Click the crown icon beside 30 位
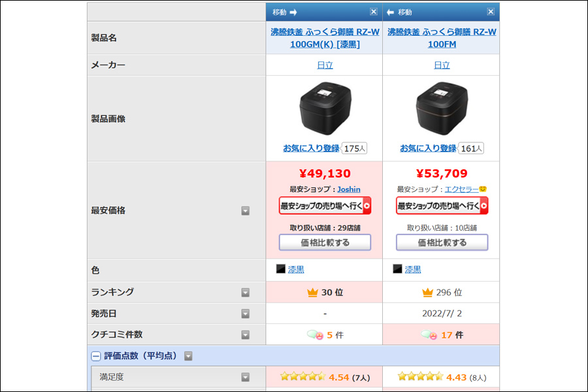This screenshot has height=392, width=588. (312, 292)
